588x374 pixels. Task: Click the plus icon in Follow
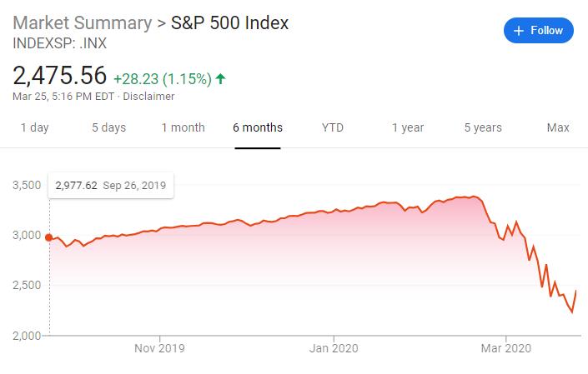point(519,31)
